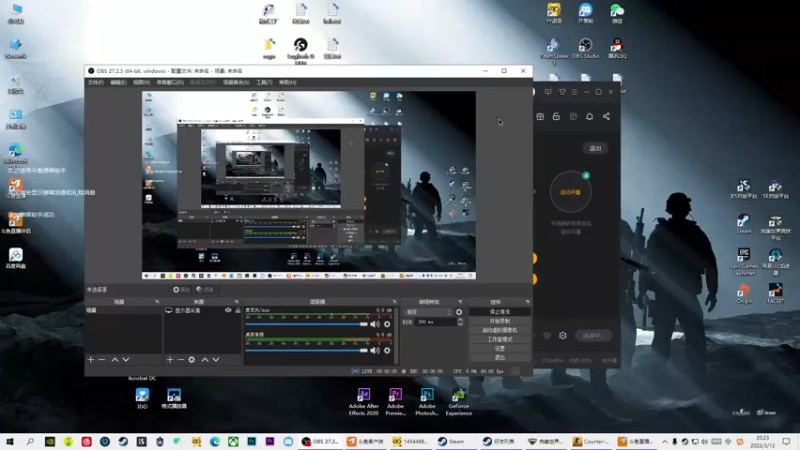The width and height of the screenshot is (800, 450).
Task: Open 桌面音频 audio settings gear
Action: point(387,351)
